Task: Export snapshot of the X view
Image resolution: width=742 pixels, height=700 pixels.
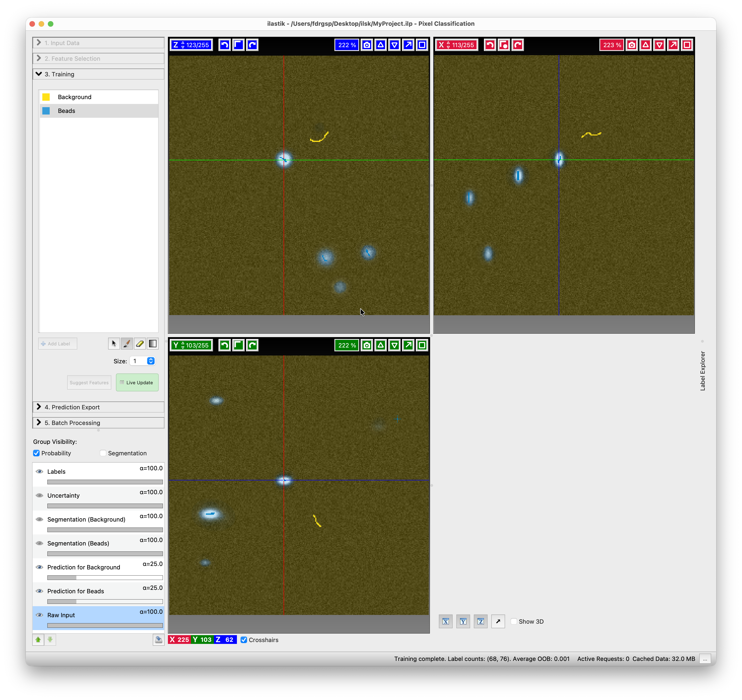Action: (x=632, y=45)
